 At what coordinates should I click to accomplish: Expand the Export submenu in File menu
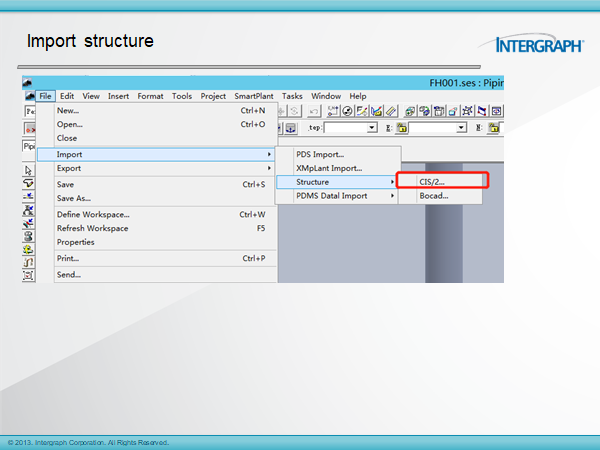pos(156,168)
